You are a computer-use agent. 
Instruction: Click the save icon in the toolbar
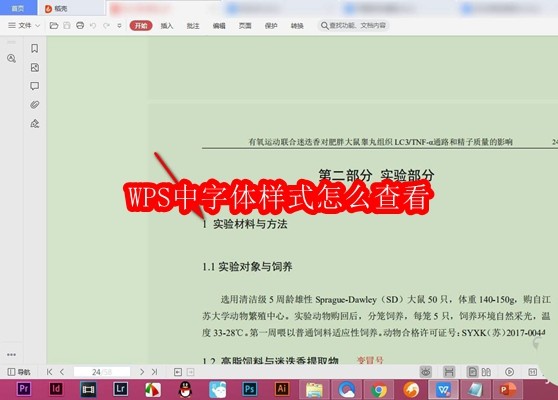[67, 25]
